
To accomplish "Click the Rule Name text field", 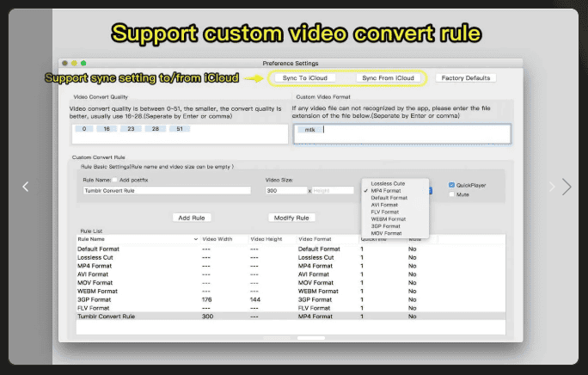I will pos(167,191).
